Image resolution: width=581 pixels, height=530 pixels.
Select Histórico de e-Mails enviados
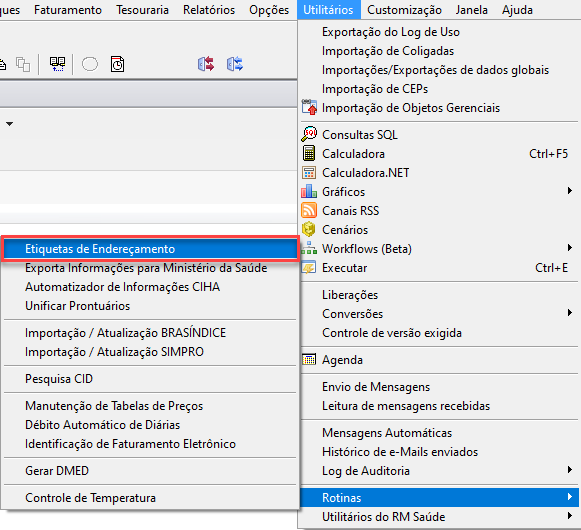[x=439, y=452]
